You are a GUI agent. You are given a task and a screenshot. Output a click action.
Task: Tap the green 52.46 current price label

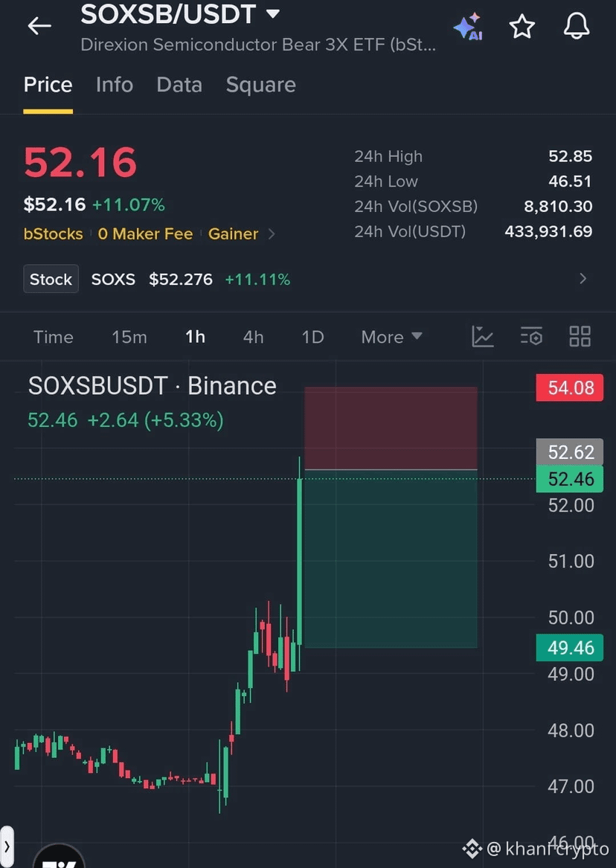[570, 479]
